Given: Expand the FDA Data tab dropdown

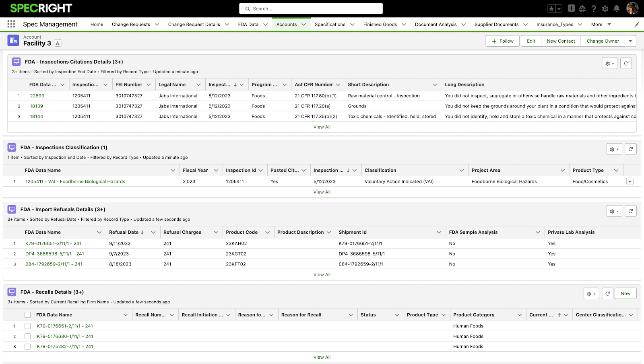Looking at the screenshot, I should coord(266,25).
